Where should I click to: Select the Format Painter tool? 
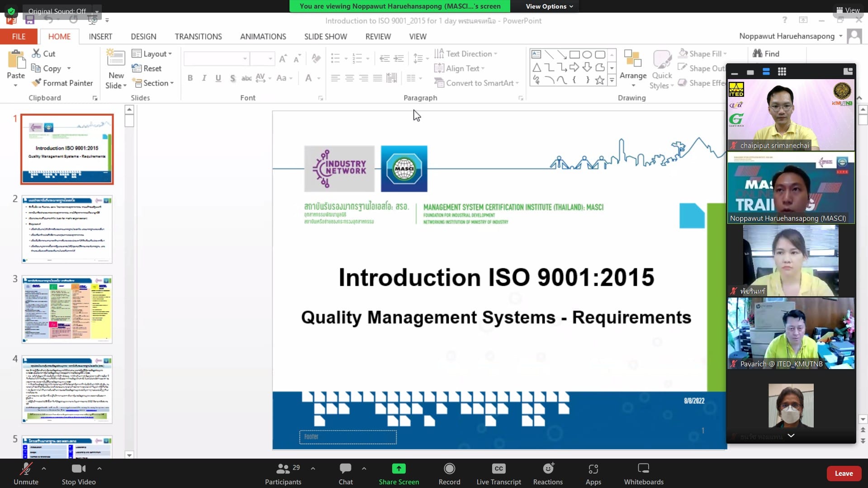(x=62, y=83)
